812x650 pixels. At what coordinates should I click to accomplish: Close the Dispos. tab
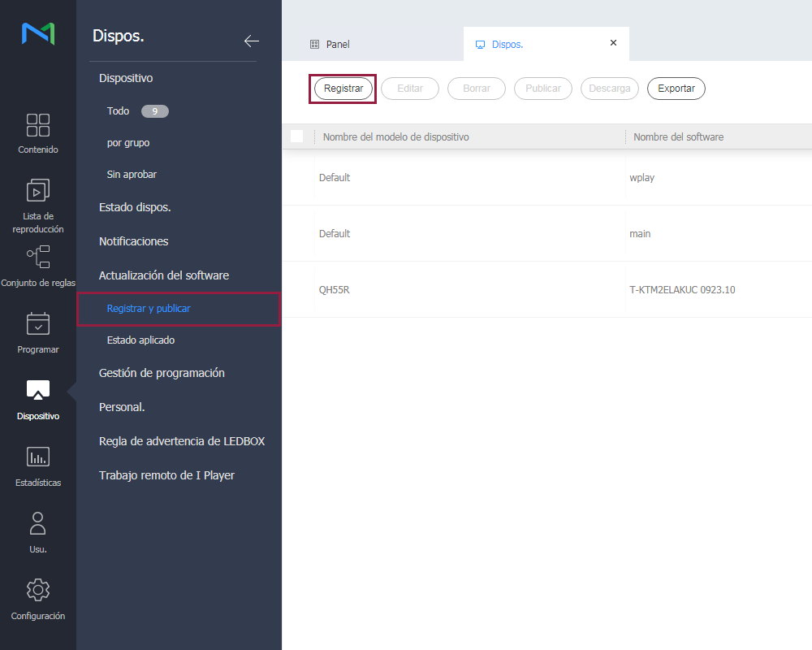[x=613, y=43]
